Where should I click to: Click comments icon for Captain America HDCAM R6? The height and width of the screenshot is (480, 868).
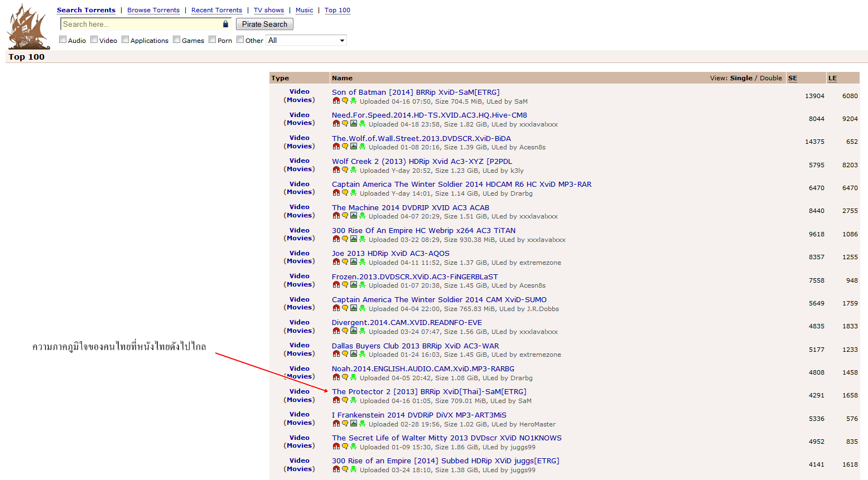point(345,193)
